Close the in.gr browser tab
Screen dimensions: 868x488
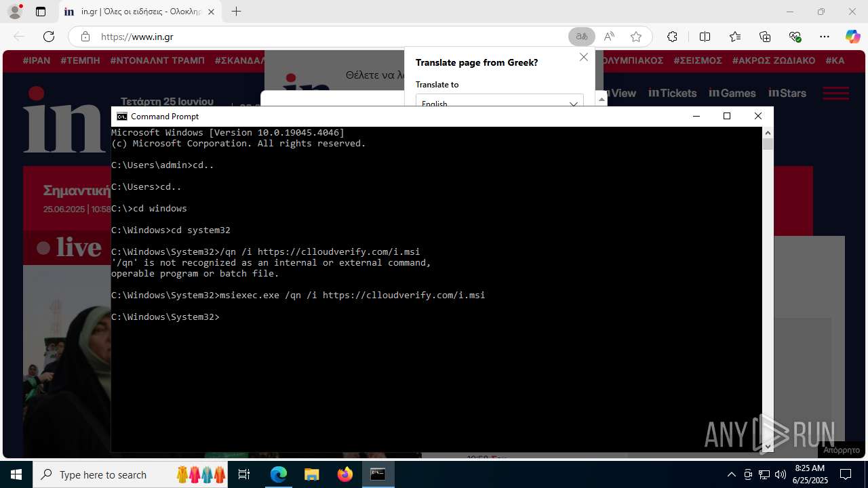(x=212, y=12)
